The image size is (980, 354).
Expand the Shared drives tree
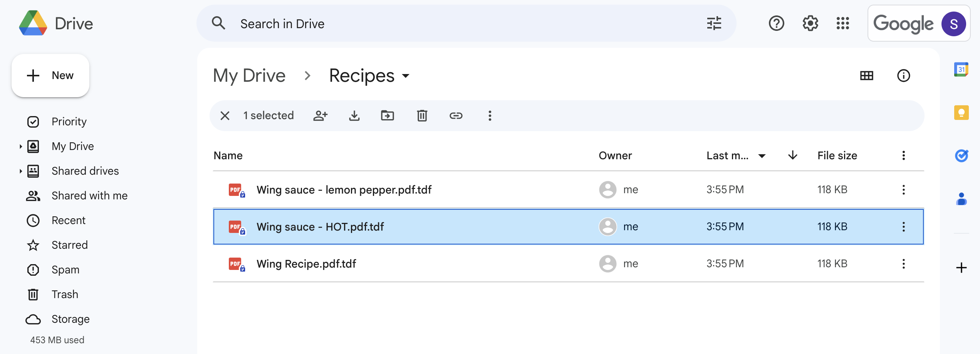click(20, 171)
